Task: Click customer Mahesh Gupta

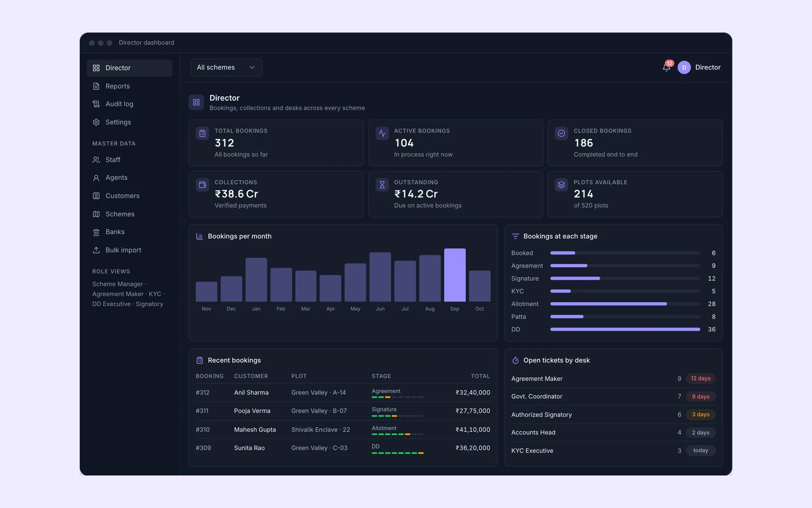Action: pos(255,430)
